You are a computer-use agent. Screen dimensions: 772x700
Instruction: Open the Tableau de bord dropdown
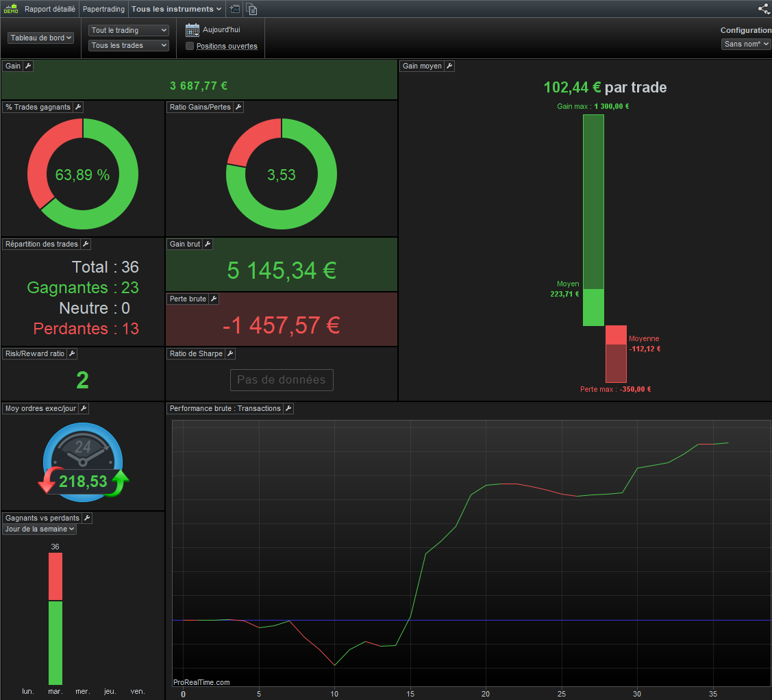pos(41,38)
